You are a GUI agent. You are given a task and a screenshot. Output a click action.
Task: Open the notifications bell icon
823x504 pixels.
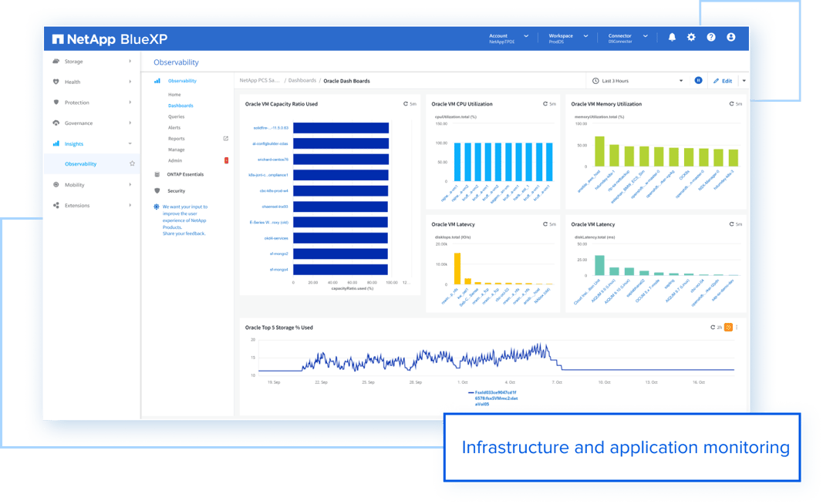pos(672,37)
